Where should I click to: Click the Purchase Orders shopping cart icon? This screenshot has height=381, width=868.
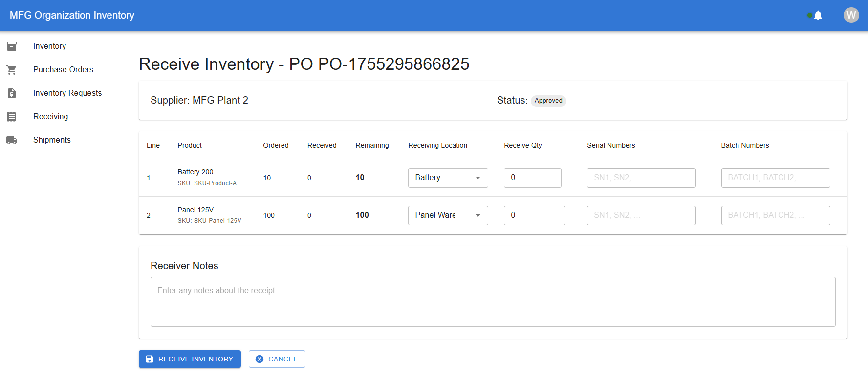click(12, 70)
